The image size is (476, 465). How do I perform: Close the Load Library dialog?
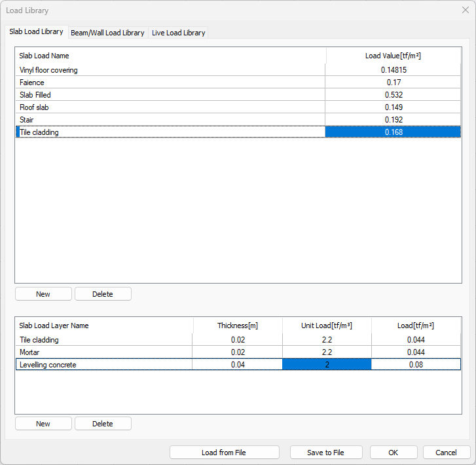click(x=465, y=10)
